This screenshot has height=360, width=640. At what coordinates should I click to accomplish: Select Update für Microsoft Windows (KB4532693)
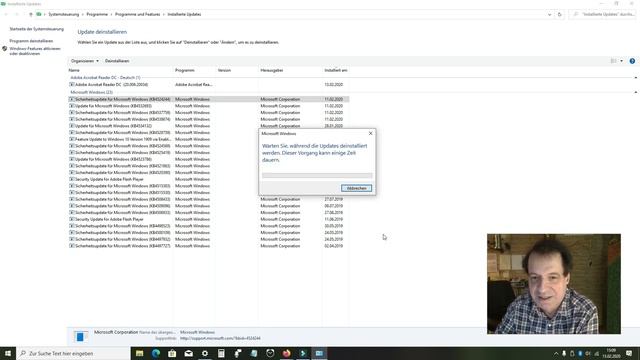pos(208,106)
